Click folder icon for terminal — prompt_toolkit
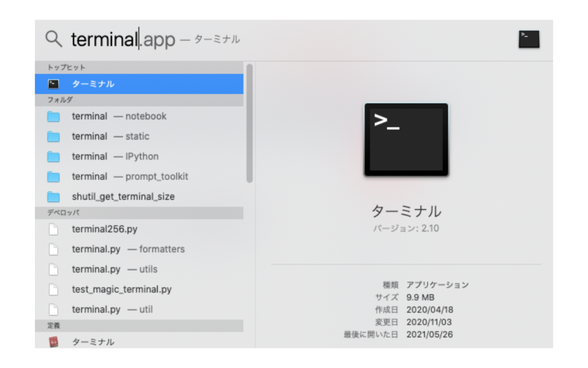This screenshot has width=588, height=368. (53, 177)
